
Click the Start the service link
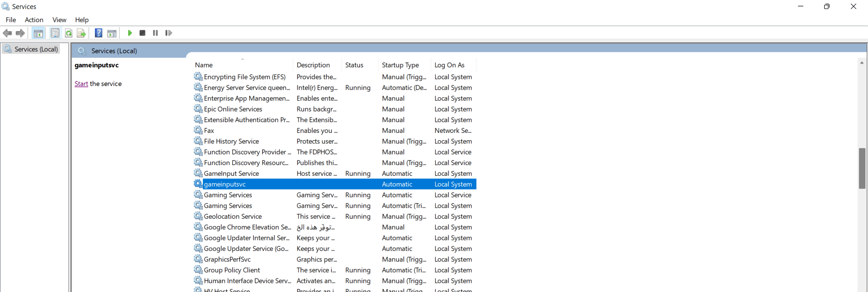[81, 84]
